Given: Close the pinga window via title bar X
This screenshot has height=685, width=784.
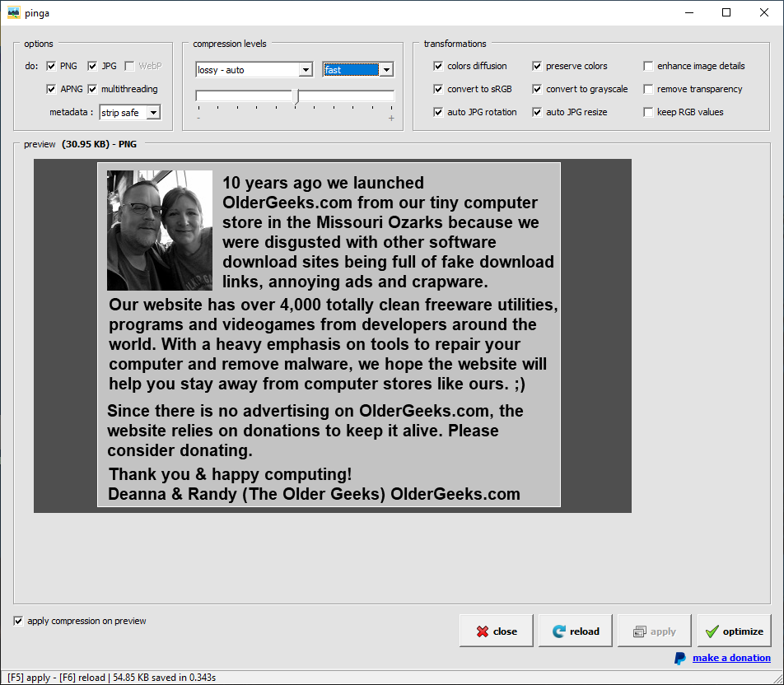Looking at the screenshot, I should (764, 12).
